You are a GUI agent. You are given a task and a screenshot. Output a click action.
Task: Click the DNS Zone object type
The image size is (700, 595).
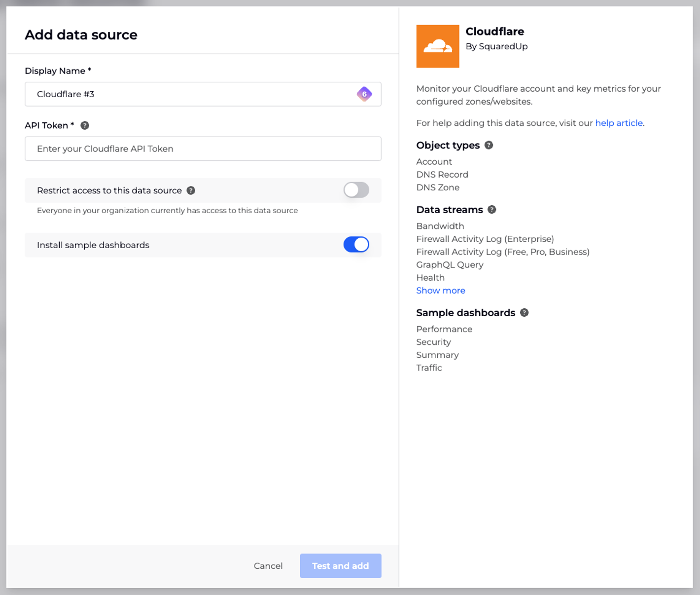coord(438,187)
